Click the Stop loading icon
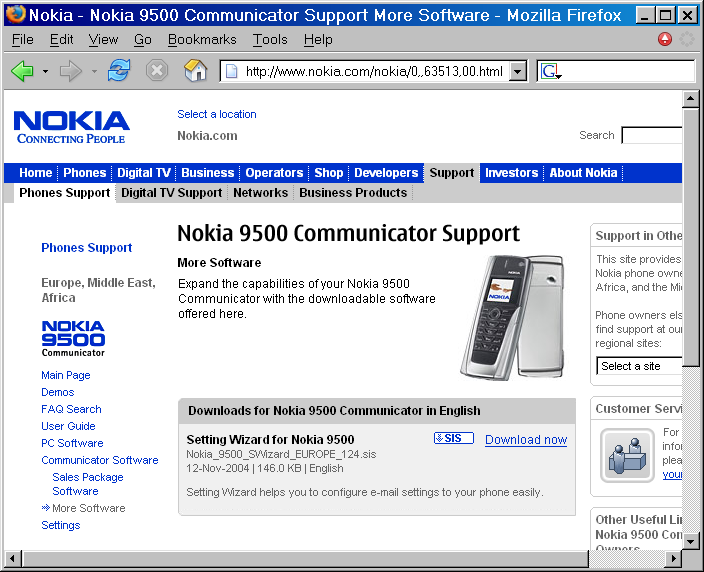704x572 pixels. coord(157,71)
